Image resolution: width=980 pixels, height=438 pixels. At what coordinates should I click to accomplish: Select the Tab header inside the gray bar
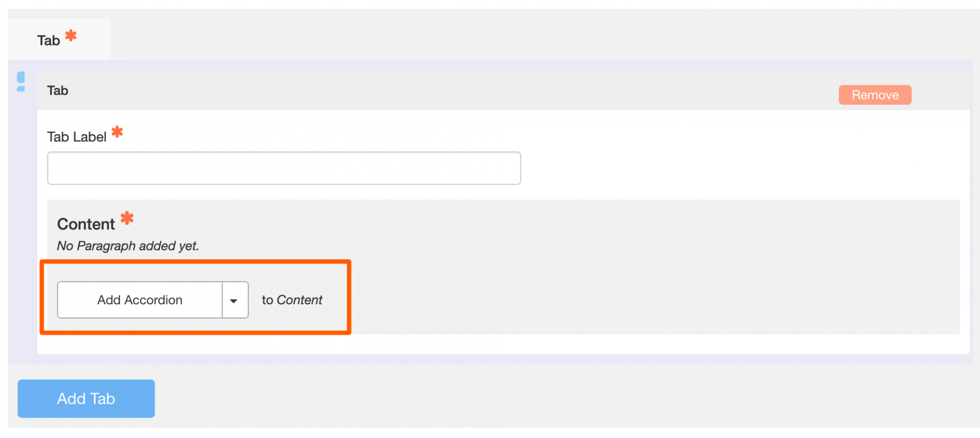[57, 90]
